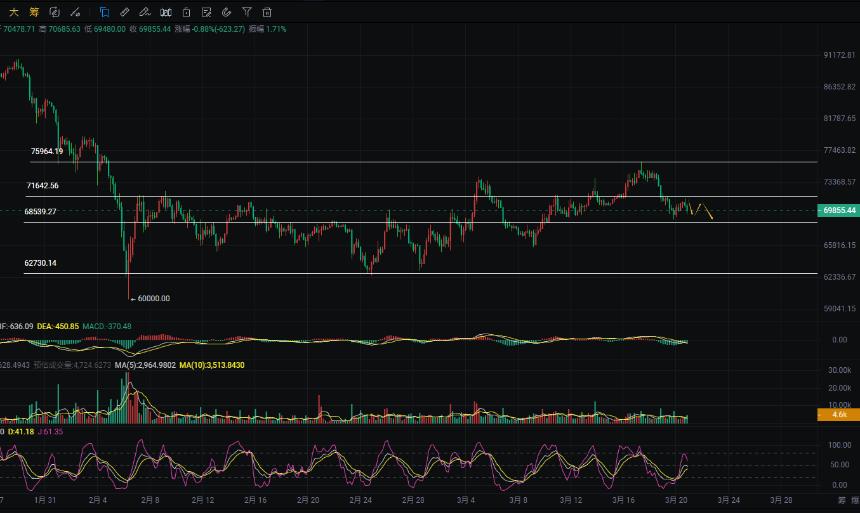Screen dimensions: 860x513
Task: Click the 2月28 date on time axis
Action: click(x=413, y=500)
